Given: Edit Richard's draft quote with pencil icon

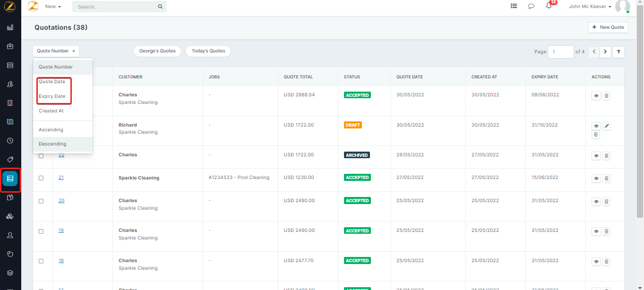Looking at the screenshot, I should (607, 126).
